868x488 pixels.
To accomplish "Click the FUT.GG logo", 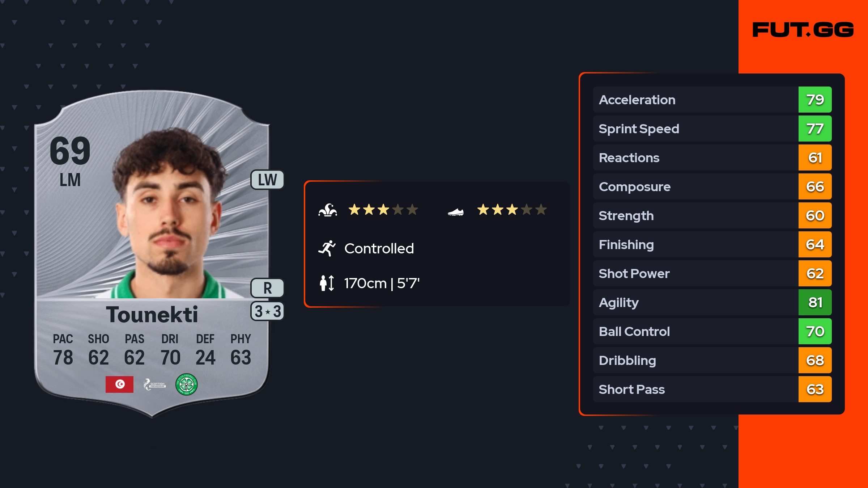I will pos(803,30).
